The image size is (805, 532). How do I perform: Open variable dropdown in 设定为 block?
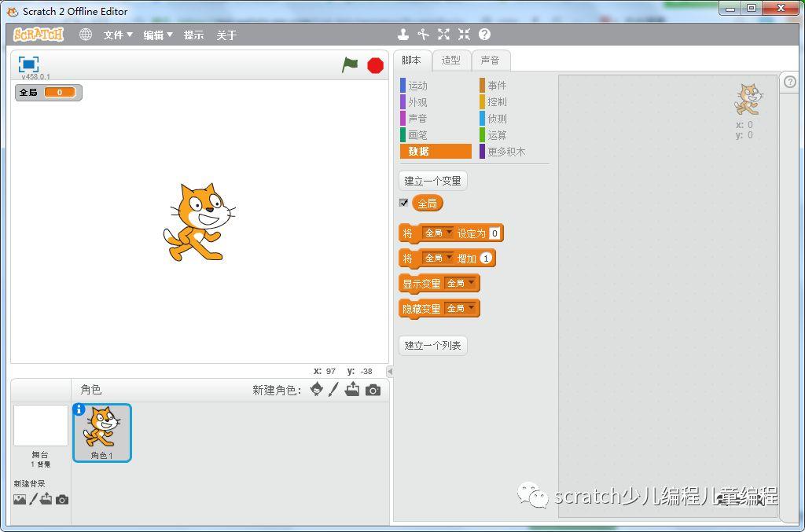point(438,233)
